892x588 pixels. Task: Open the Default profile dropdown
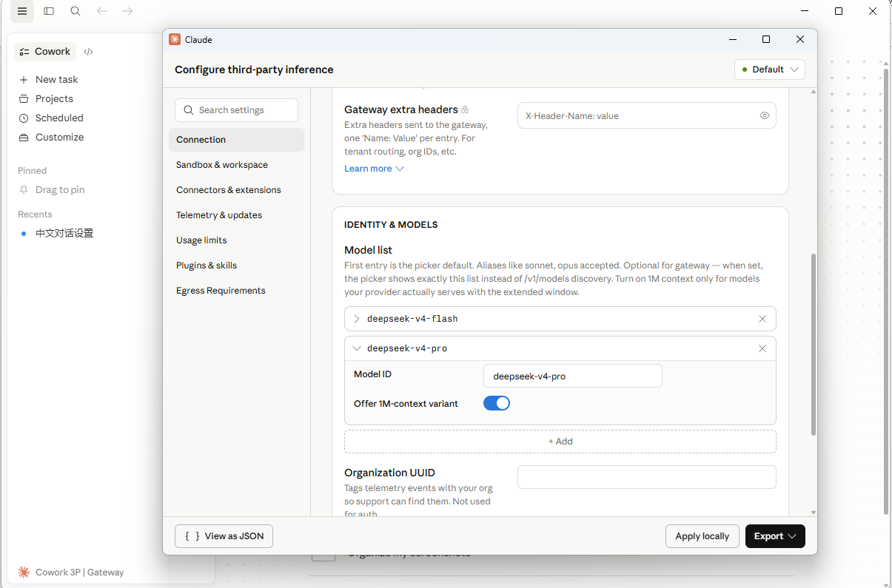[770, 70]
